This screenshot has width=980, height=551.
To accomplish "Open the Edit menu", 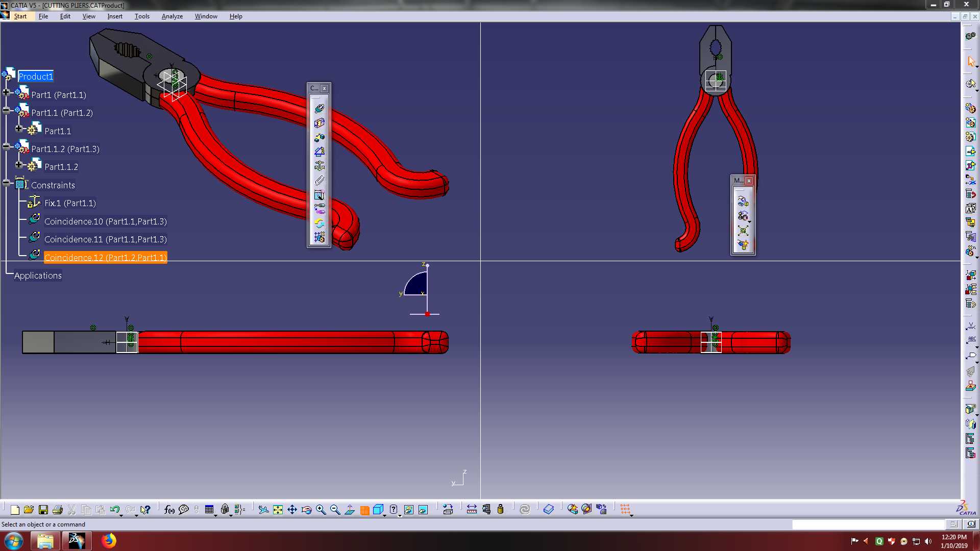I will [x=65, y=16].
